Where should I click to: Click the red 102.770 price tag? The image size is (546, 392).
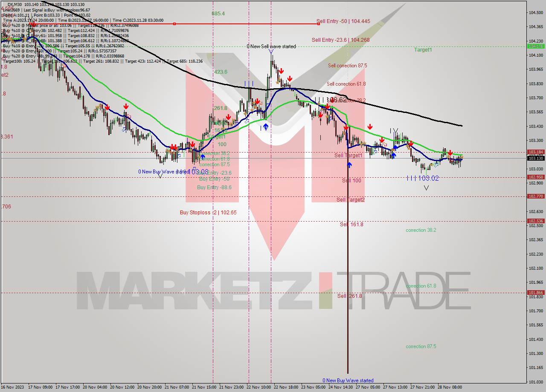536,196
